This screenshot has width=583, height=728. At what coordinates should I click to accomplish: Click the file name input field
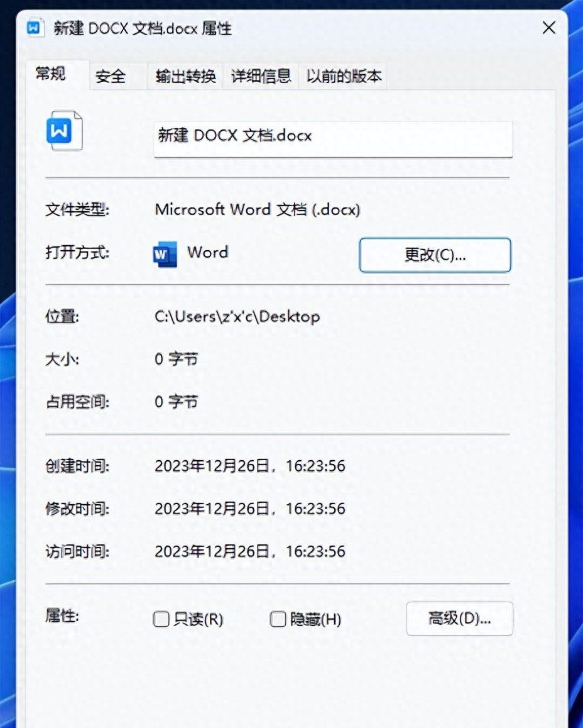pyautogui.click(x=333, y=140)
